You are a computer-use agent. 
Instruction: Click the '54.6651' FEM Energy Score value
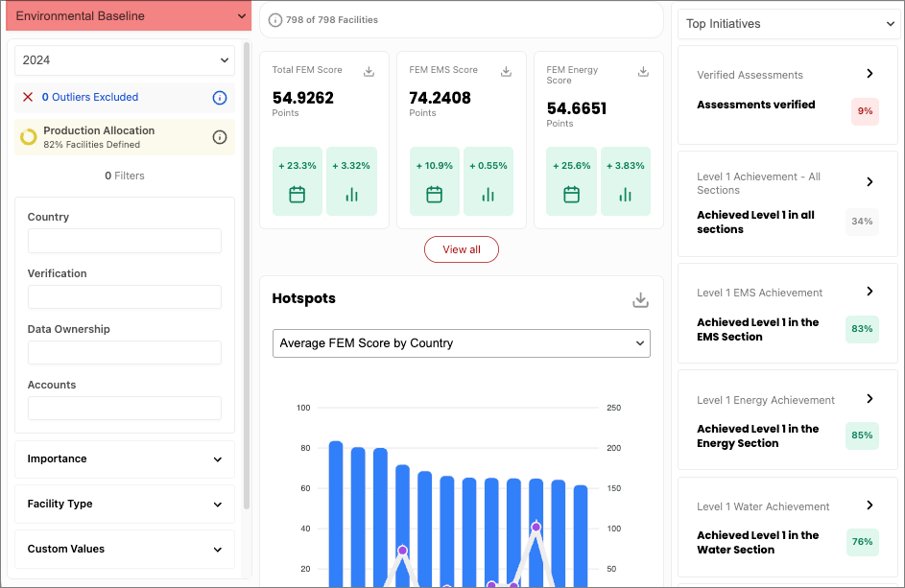[x=577, y=108]
